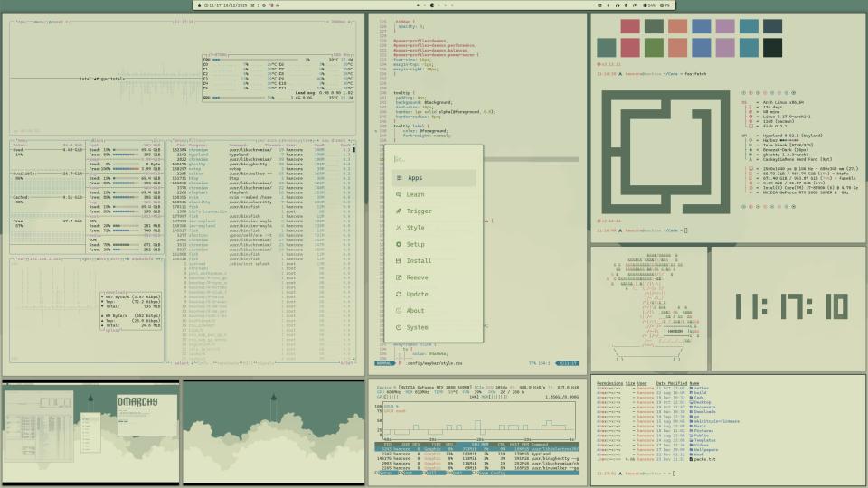
Task: Click the Remove icon in menu
Action: pyautogui.click(x=399, y=277)
